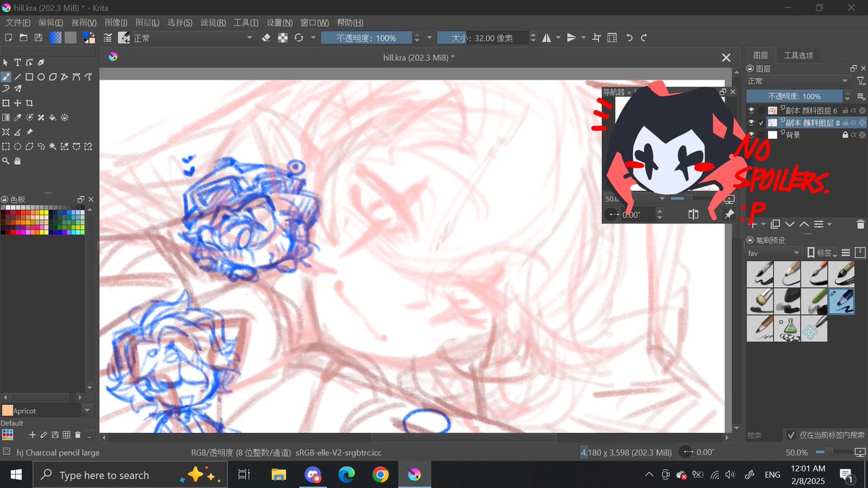Click the Redo arrow button
The height and width of the screenshot is (488, 868).
coord(644,38)
